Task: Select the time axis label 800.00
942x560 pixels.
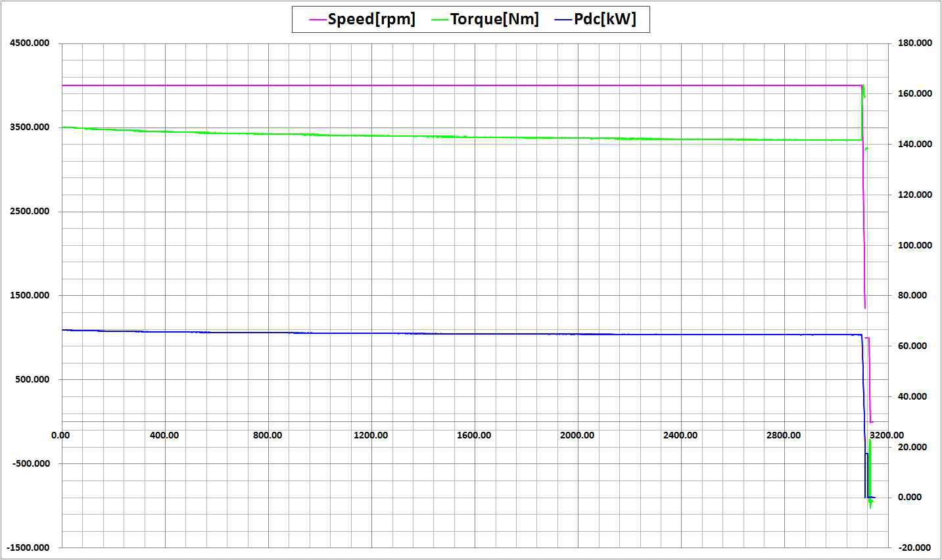Action: [x=268, y=436]
